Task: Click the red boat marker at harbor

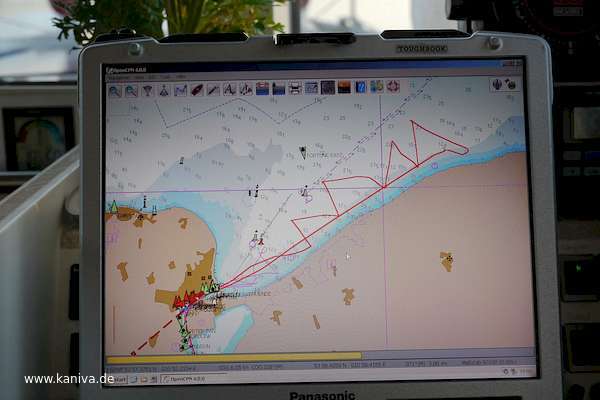Action: [180, 300]
